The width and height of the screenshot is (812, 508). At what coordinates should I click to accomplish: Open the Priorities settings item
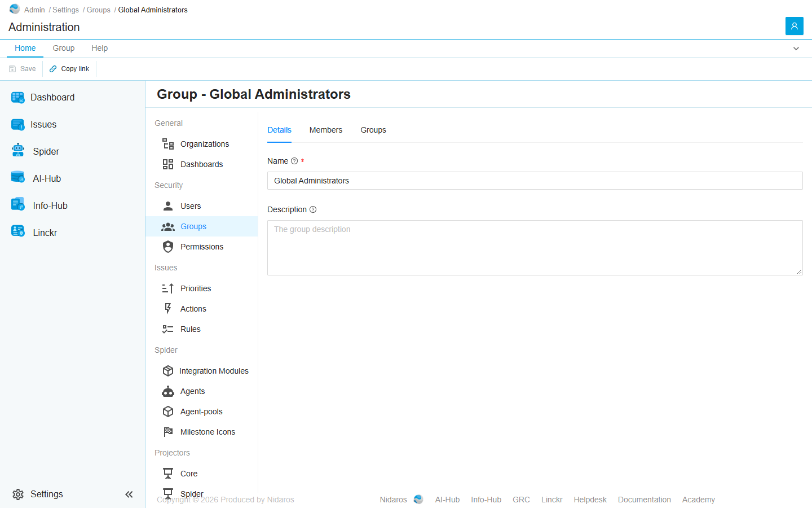pyautogui.click(x=202, y=288)
